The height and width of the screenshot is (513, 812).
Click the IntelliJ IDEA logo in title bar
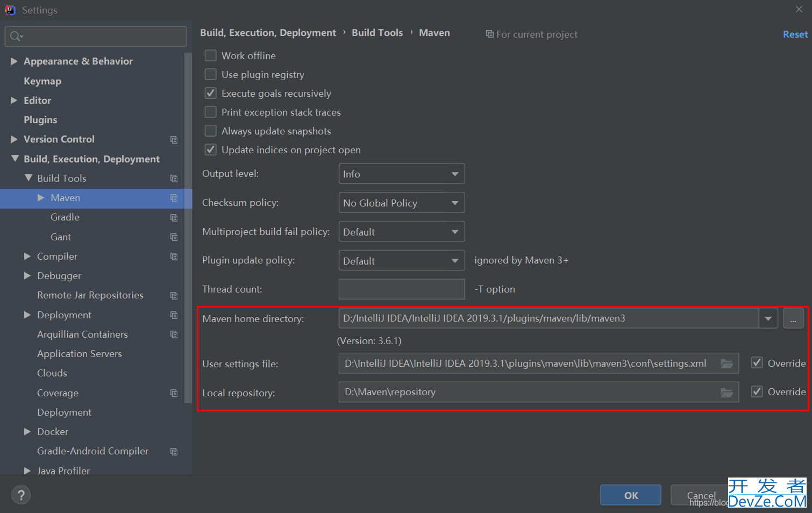10,10
